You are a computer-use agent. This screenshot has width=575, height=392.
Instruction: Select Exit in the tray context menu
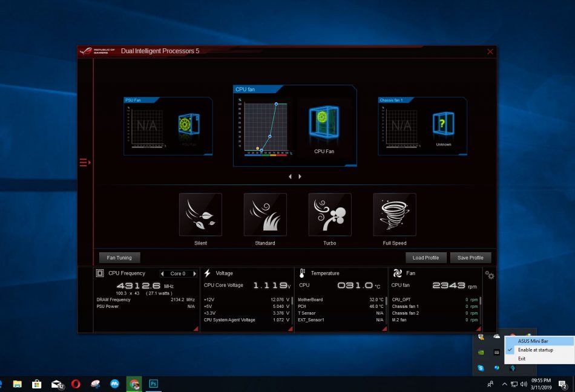tap(522, 358)
